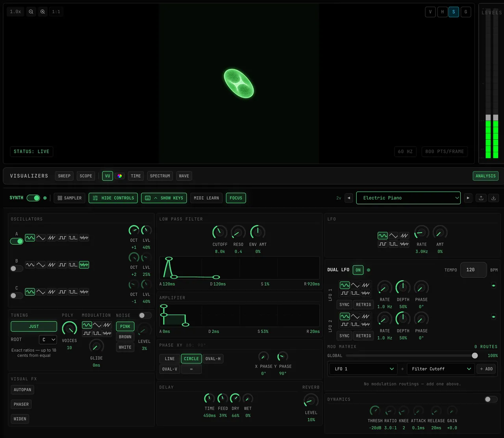This screenshot has width=504, height=438.
Task: Set the Modulation waveform to sawtooth
Action: coord(107,325)
